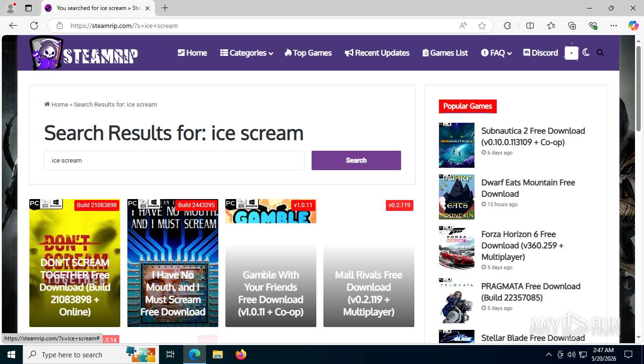
Task: Click the address bar URL
Action: 124,26
